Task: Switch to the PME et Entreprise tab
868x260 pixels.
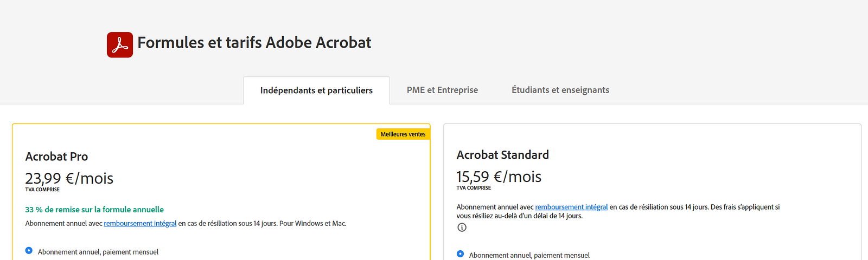Action: click(442, 90)
